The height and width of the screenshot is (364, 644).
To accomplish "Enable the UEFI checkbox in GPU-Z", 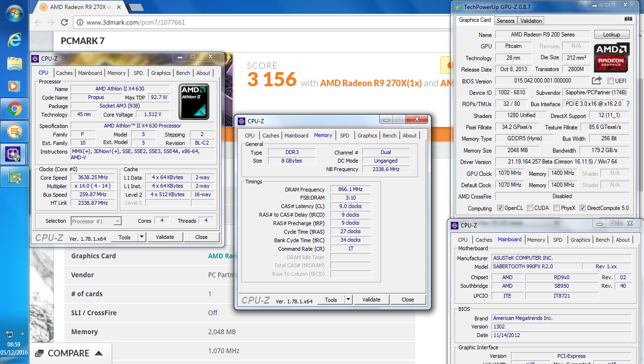I will click(610, 81).
